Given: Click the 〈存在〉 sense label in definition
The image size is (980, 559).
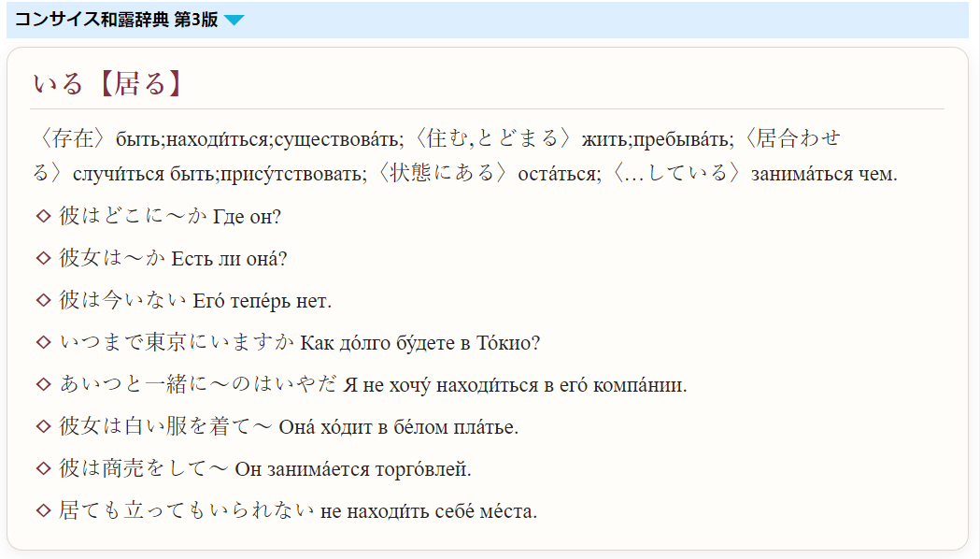Looking at the screenshot, I should point(73,138).
